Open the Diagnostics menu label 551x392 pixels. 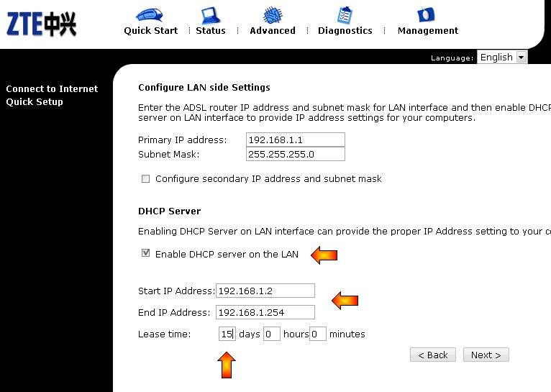point(345,30)
